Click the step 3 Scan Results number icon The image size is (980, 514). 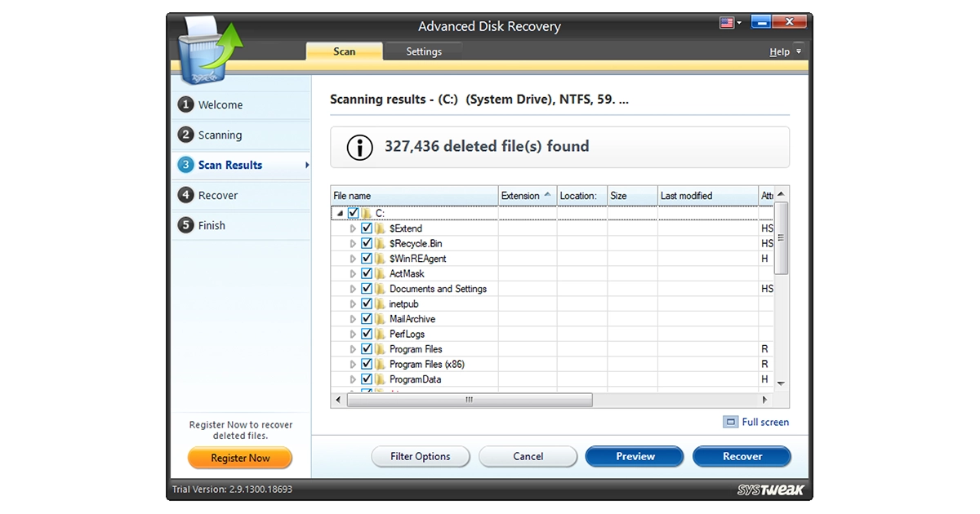click(x=186, y=165)
